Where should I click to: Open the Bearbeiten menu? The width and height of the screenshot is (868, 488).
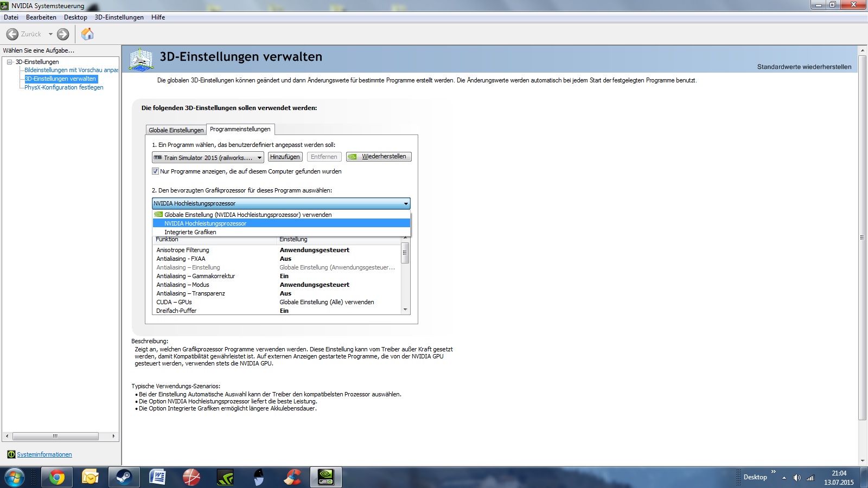click(x=41, y=17)
